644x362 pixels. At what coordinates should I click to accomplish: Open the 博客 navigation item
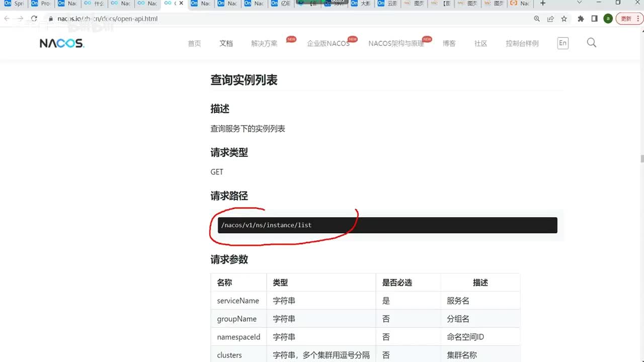point(449,43)
